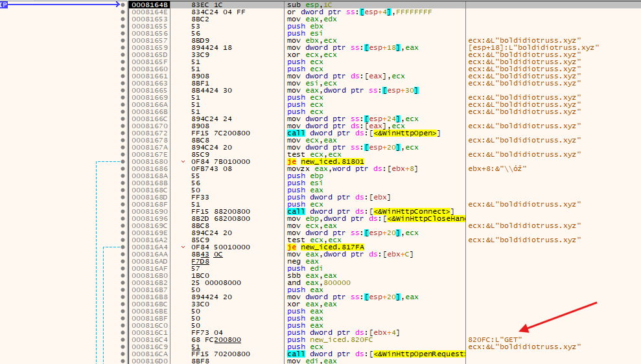Click the bytes 68 FC200800
The width and height of the screenshot is (641, 364).
[216, 340]
